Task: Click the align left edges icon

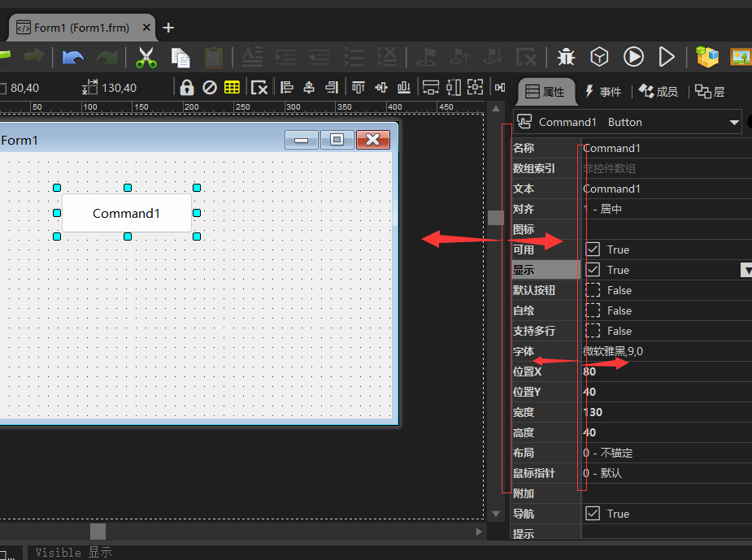Action: pos(286,88)
